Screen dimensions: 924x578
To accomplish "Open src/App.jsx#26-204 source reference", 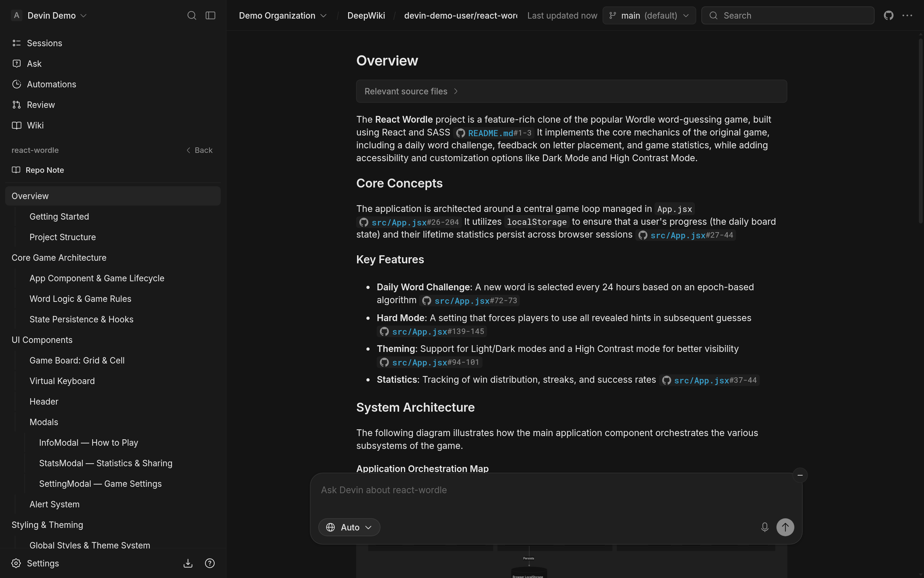I will (409, 222).
